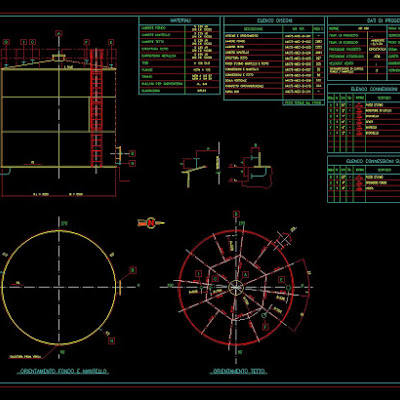Click the PESO TOTALE cell
This screenshot has width=400, height=400.
(303, 103)
